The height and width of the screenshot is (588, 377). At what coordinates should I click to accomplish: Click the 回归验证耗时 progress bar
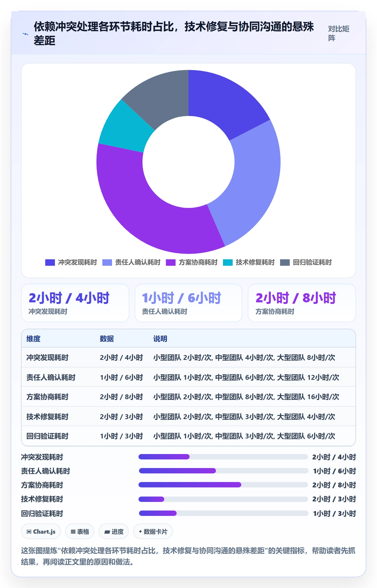[x=223, y=513]
